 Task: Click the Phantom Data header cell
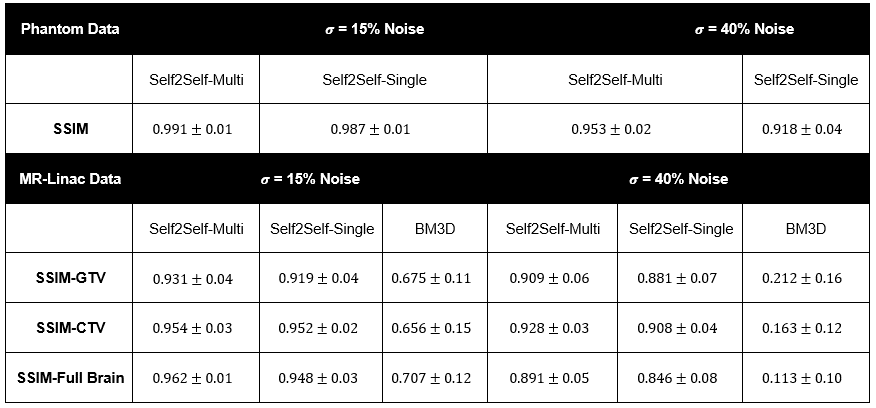point(70,29)
